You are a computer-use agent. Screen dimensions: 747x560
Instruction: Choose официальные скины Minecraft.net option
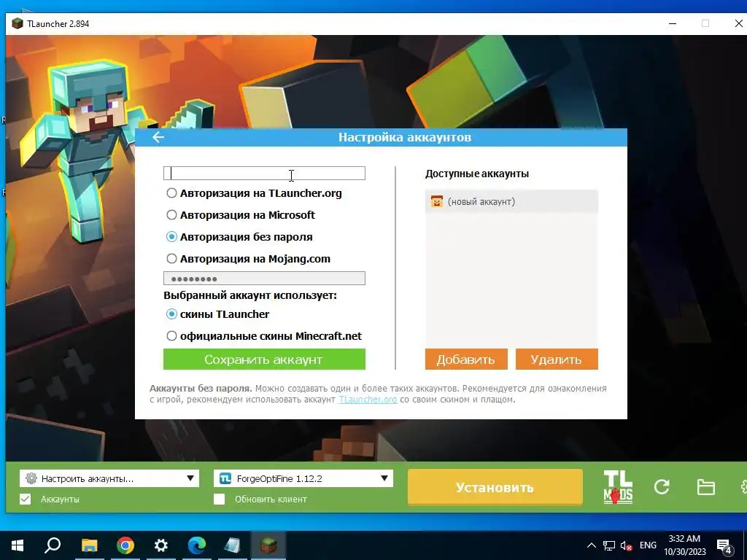click(x=171, y=335)
